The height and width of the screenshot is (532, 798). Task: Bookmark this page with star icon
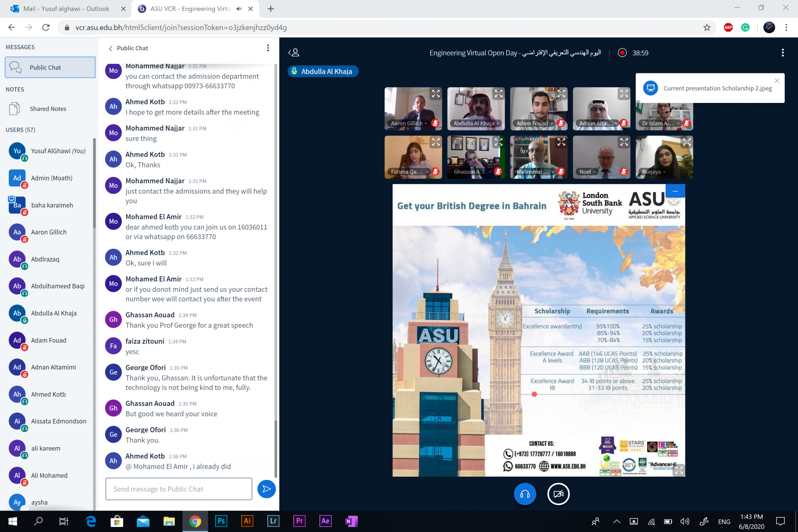tap(707, 27)
